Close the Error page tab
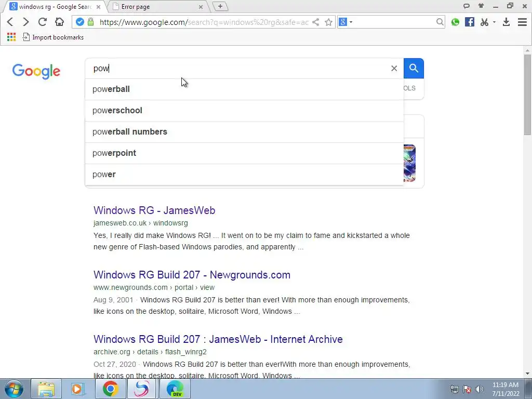Screen dimensions: 532x399 pyautogui.click(x=201, y=7)
